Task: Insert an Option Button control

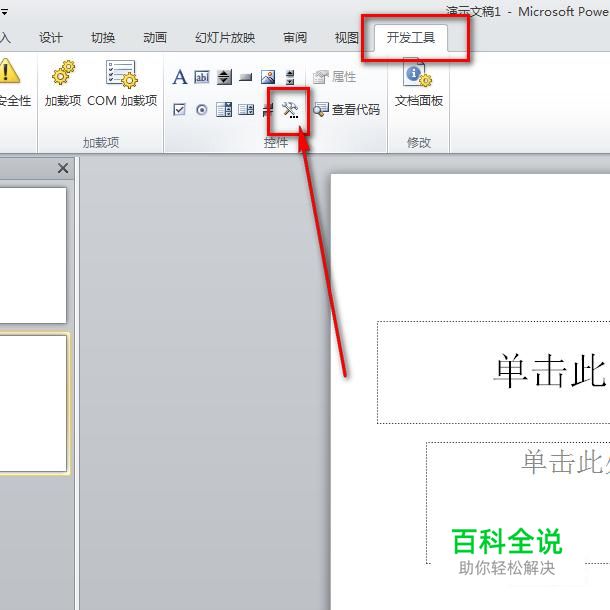Action: pos(202,110)
